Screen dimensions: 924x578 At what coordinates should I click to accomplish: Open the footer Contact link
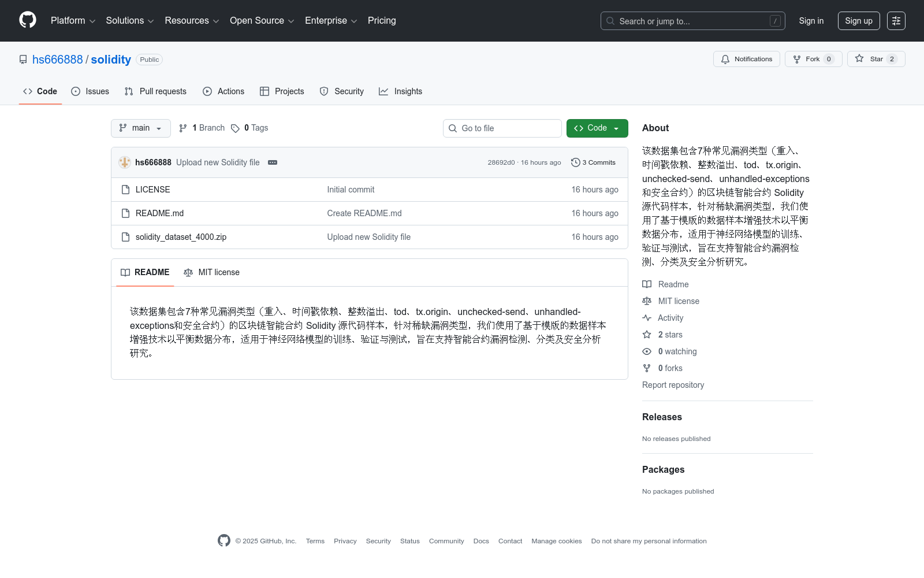click(x=510, y=541)
